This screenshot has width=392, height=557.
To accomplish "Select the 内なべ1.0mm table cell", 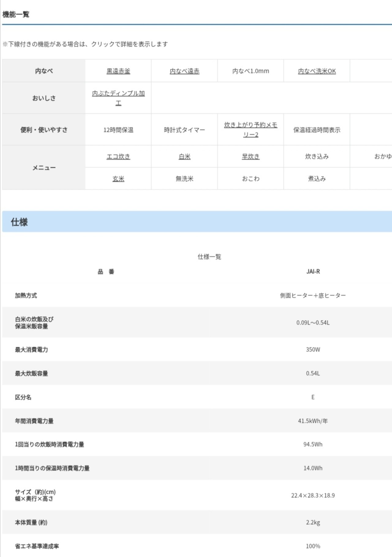I will tap(251, 71).
